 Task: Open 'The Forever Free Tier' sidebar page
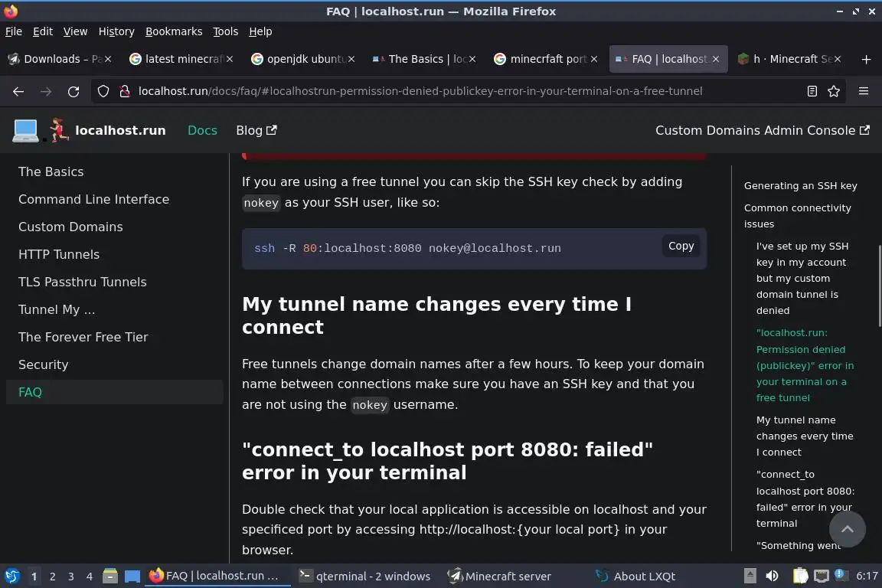83,337
